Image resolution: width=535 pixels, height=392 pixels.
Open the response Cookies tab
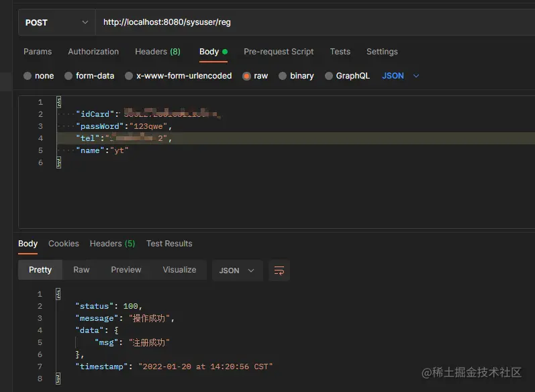(64, 244)
